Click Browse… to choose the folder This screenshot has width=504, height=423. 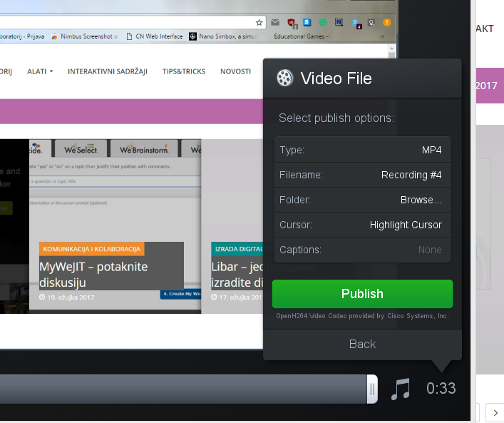[421, 200]
